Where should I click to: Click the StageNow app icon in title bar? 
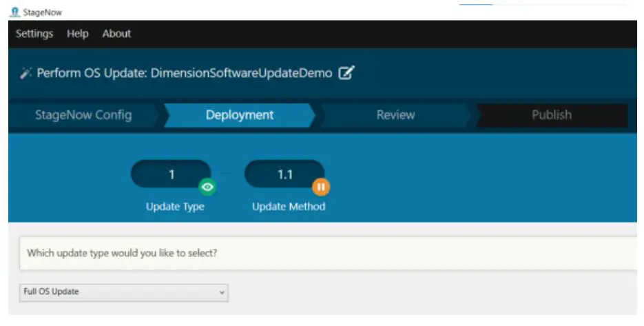tap(14, 12)
